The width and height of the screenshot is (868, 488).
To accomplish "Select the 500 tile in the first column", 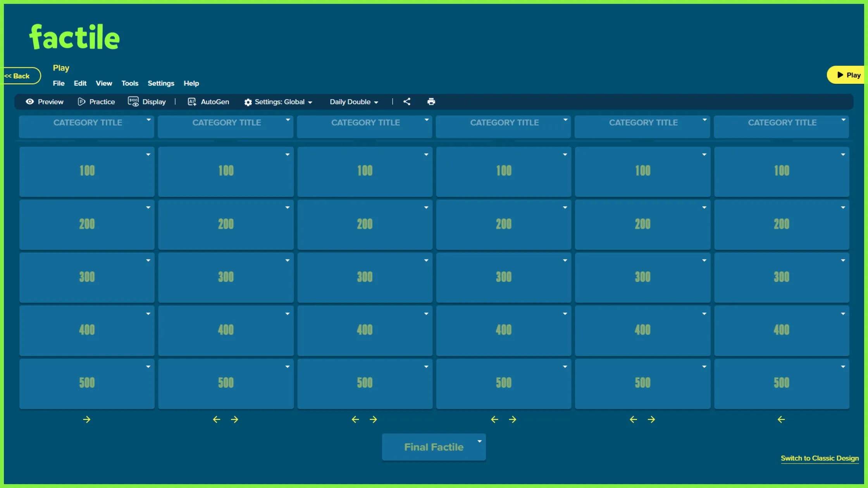I will (87, 383).
